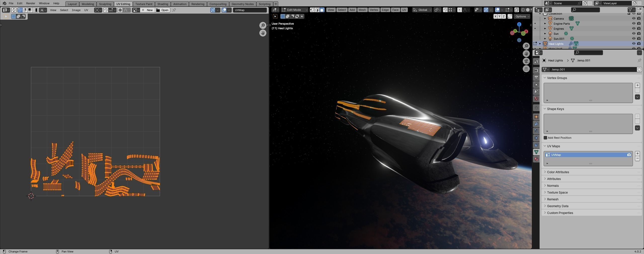
Task: Click the pin image icon in UV editor
Action: (174, 10)
